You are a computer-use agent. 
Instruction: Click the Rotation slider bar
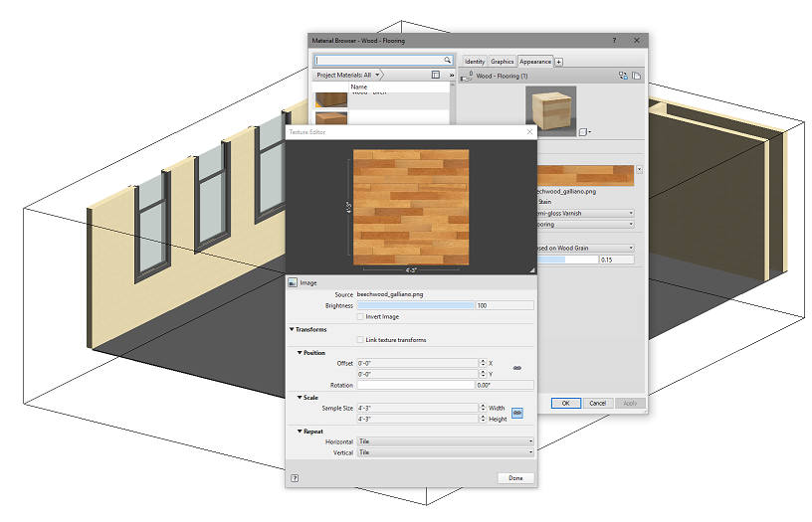click(x=416, y=385)
